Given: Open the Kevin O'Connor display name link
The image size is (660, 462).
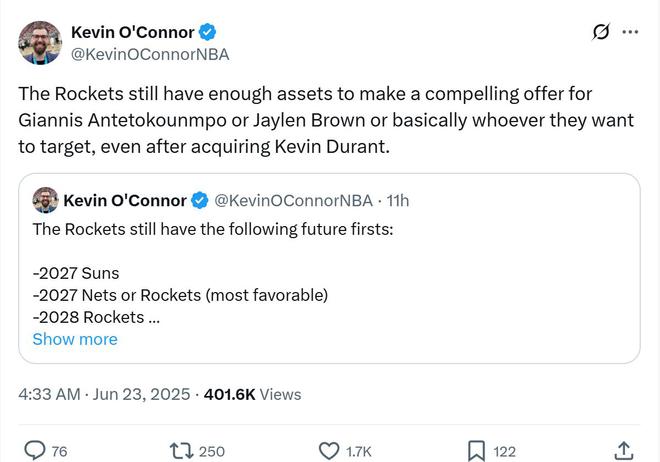Looking at the screenshot, I should pyautogui.click(x=133, y=32).
